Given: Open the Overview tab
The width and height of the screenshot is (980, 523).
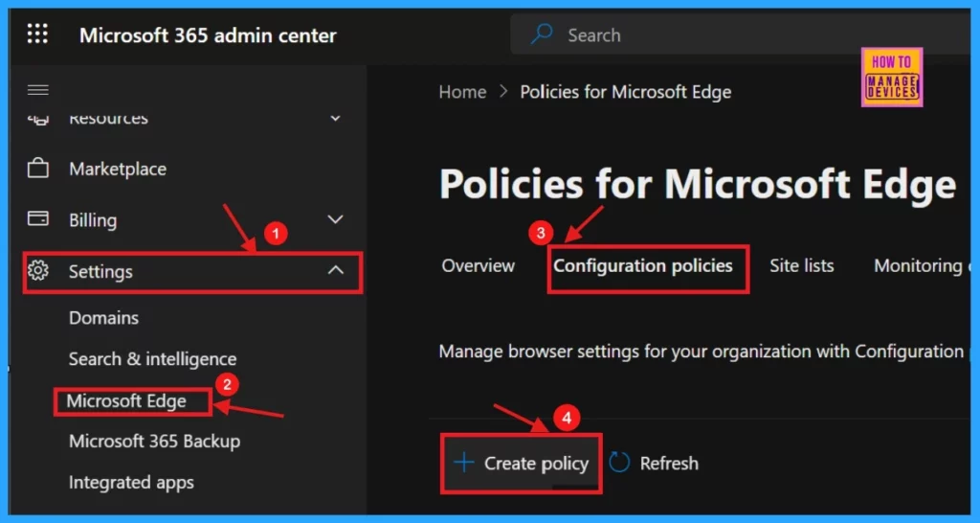Looking at the screenshot, I should pyautogui.click(x=479, y=266).
